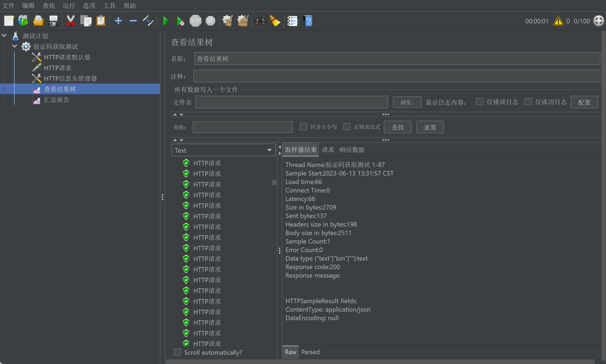This screenshot has height=364, width=606.
Task: Click the 浏览... button
Action: 407,102
